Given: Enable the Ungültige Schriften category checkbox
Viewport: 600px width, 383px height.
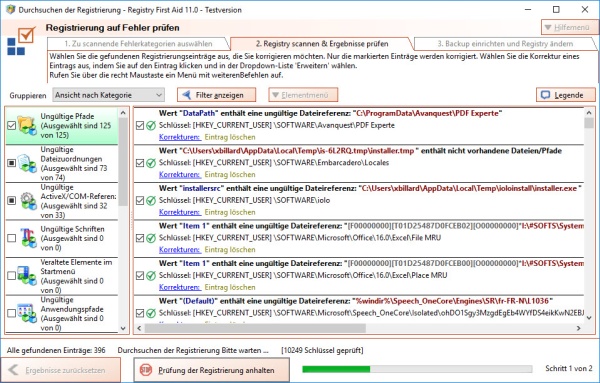Looking at the screenshot, I should [11, 238].
